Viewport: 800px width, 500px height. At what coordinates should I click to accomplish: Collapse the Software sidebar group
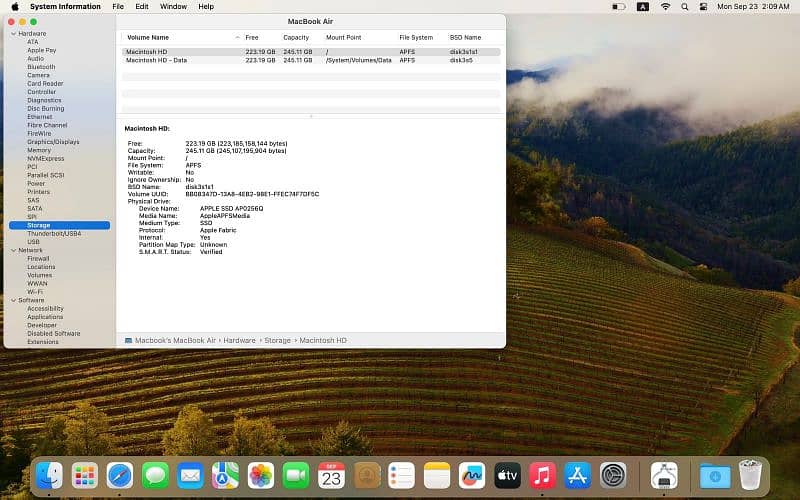point(13,300)
